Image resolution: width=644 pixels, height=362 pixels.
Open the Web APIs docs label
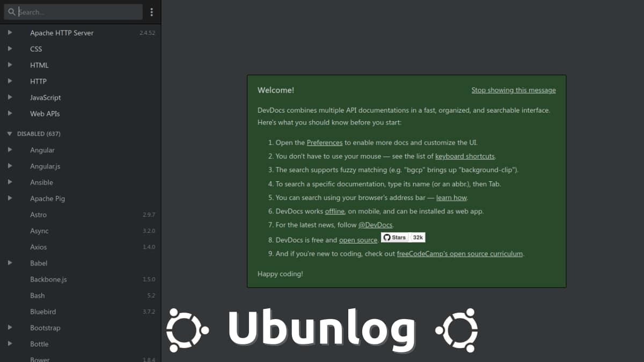[x=45, y=114]
